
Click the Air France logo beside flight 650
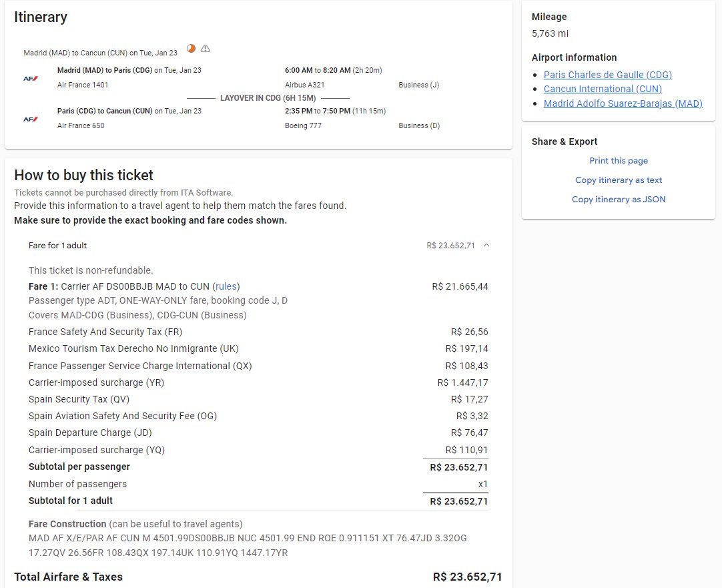pos(31,119)
